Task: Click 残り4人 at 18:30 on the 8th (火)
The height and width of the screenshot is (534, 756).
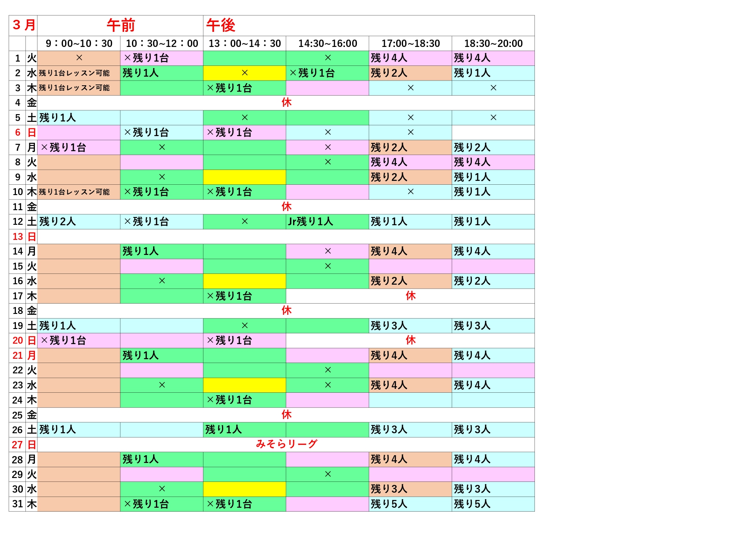Action: pos(472,162)
